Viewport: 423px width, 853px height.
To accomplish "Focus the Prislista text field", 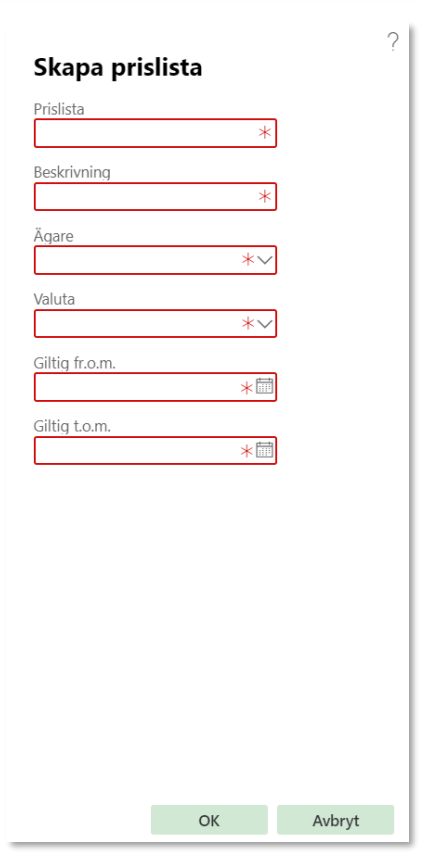I will [x=155, y=133].
